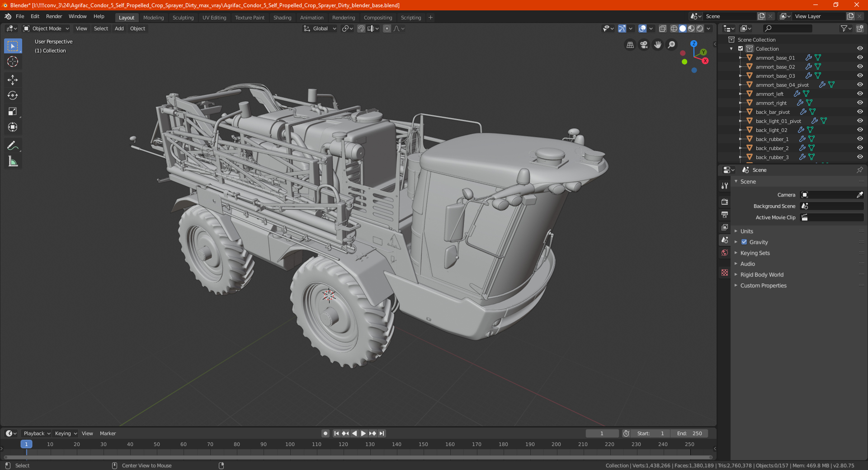Toggle Collection visibility eye

coord(860,49)
